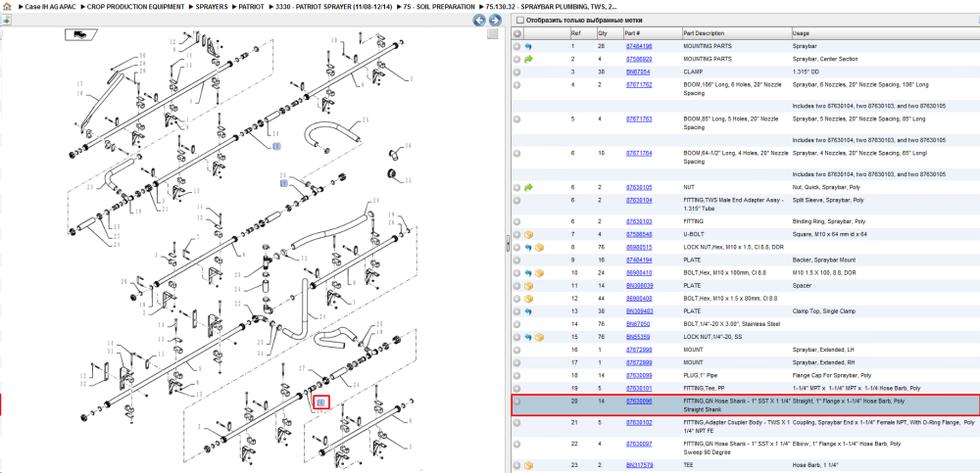Select 'Hose Barb, 1 1/4"' usage text
This screenshot has width=980, height=473.
(815, 465)
